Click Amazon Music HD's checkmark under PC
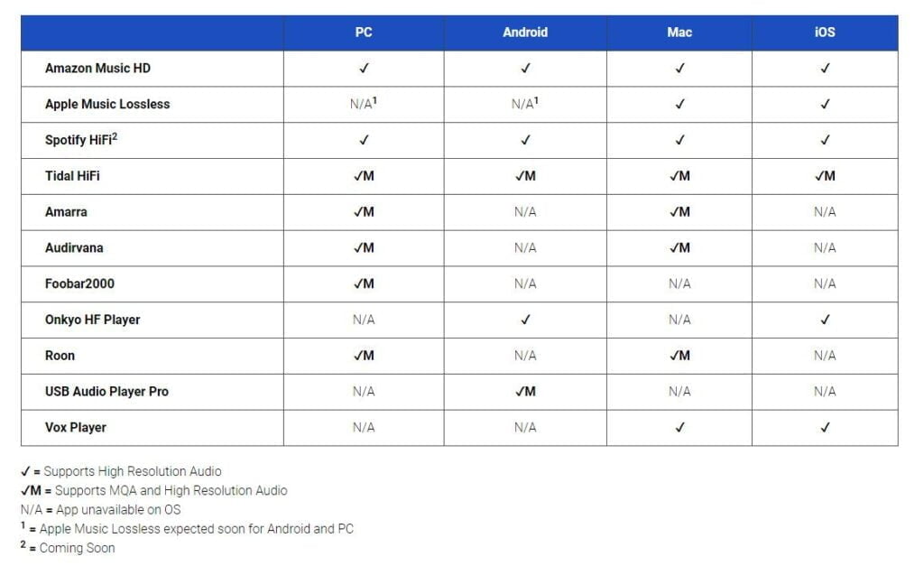Viewport: 924px width, 566px height. pyautogui.click(x=364, y=68)
